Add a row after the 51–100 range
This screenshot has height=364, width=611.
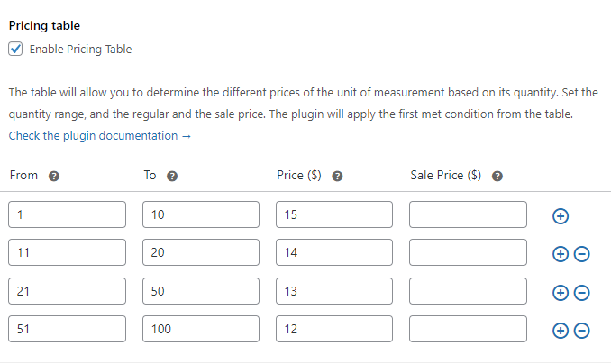click(560, 331)
